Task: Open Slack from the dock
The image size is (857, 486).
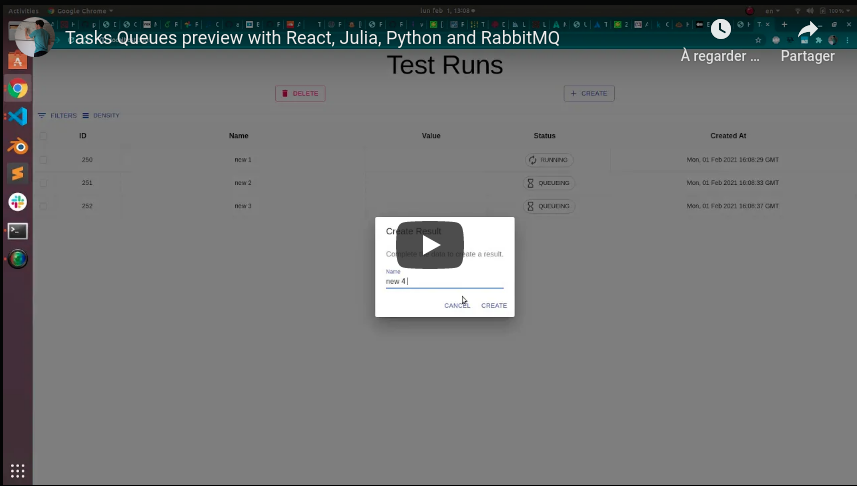Action: pos(17,202)
